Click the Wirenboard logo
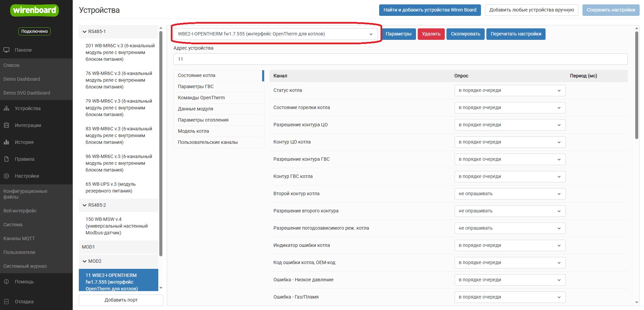The width and height of the screenshot is (644, 310). 34,10
